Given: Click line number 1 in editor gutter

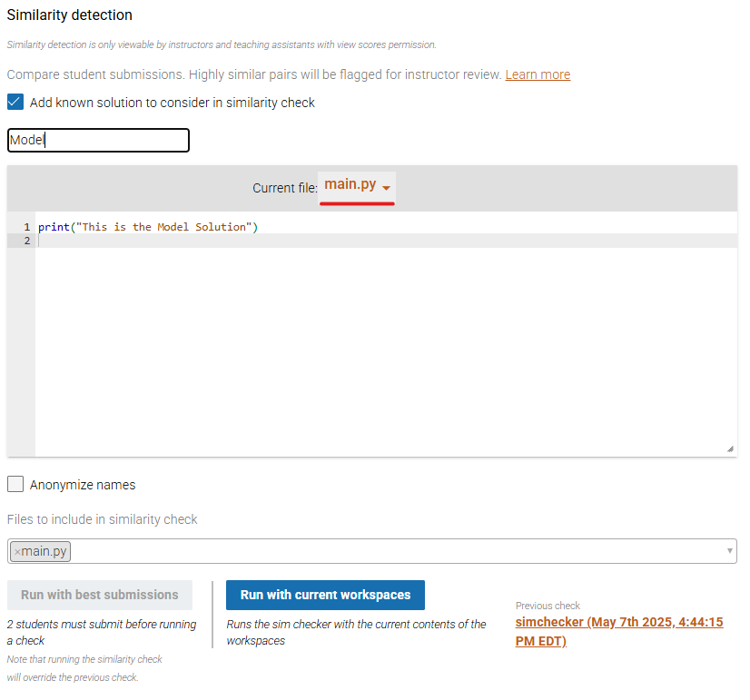Looking at the screenshot, I should click(x=27, y=227).
